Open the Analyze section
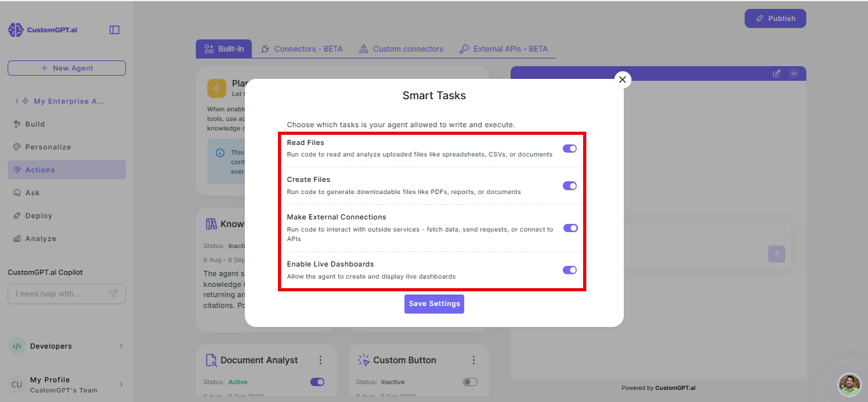 67,239
